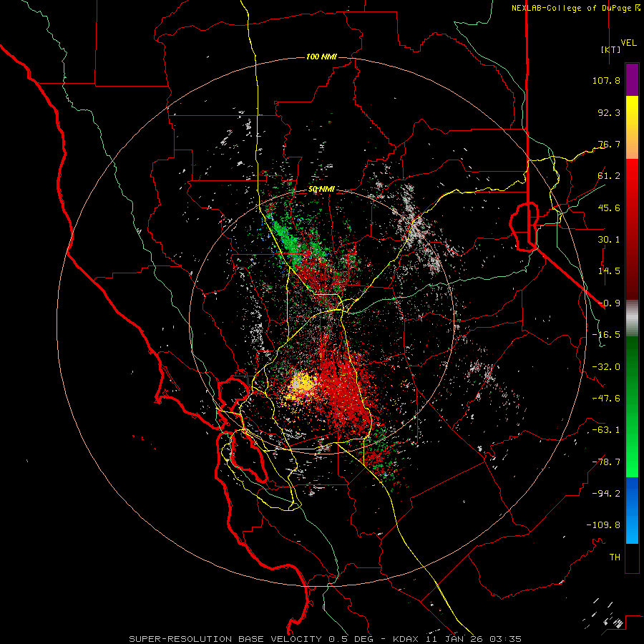644x644 pixels.
Task: Click the [KT] units label
Action: [610, 49]
